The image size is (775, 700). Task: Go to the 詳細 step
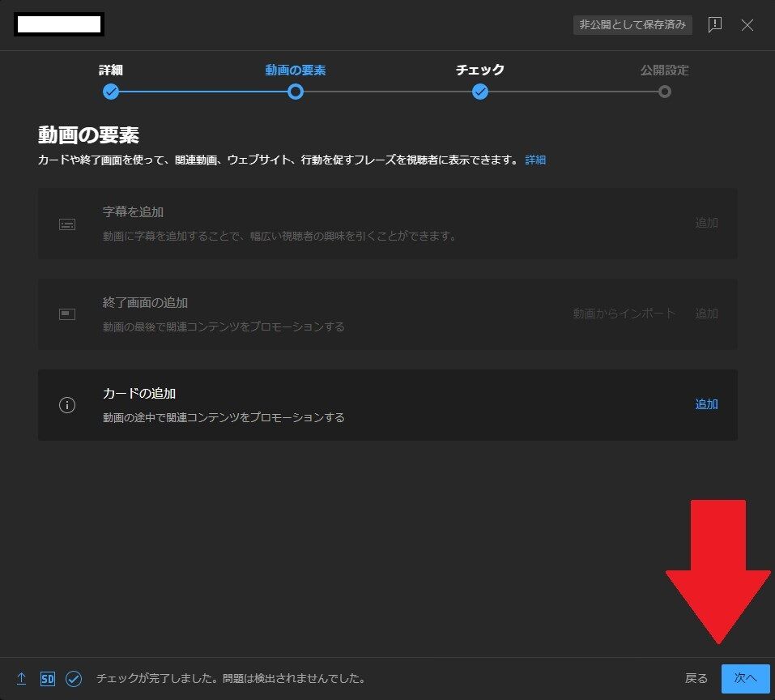[111, 70]
